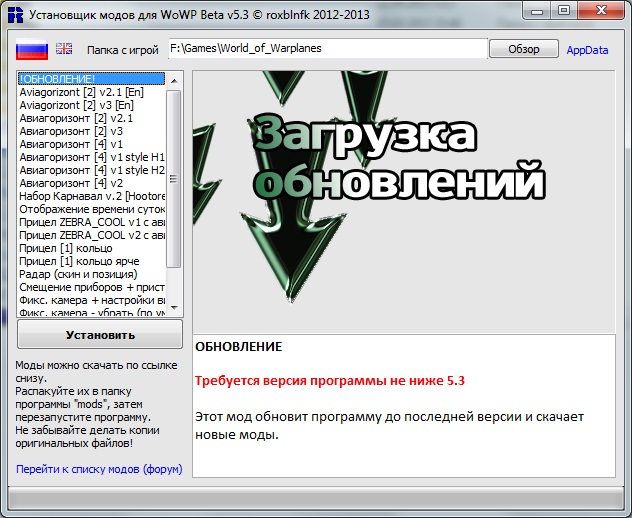
Task: Select Авиагоризонт [4] v1 style H2
Action: [91, 170]
